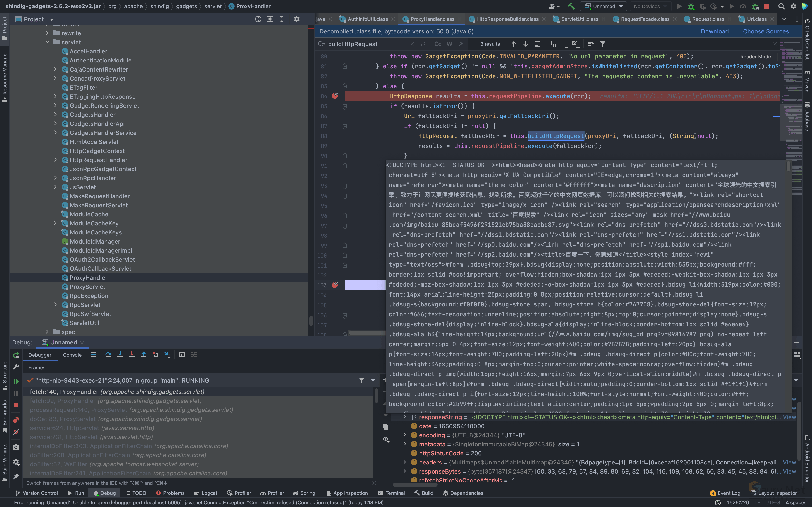Toggle breakpoint on line 84
Screen dimensions: 812x507
(335, 96)
